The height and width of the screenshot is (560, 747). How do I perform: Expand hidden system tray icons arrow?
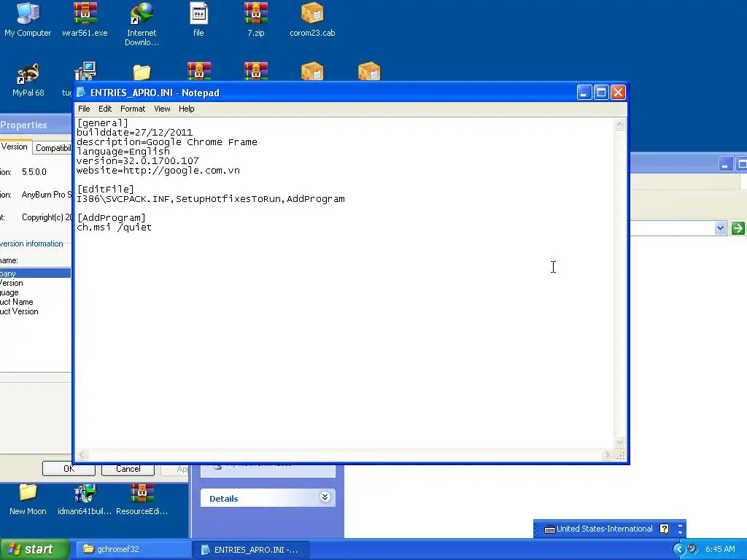click(678, 549)
